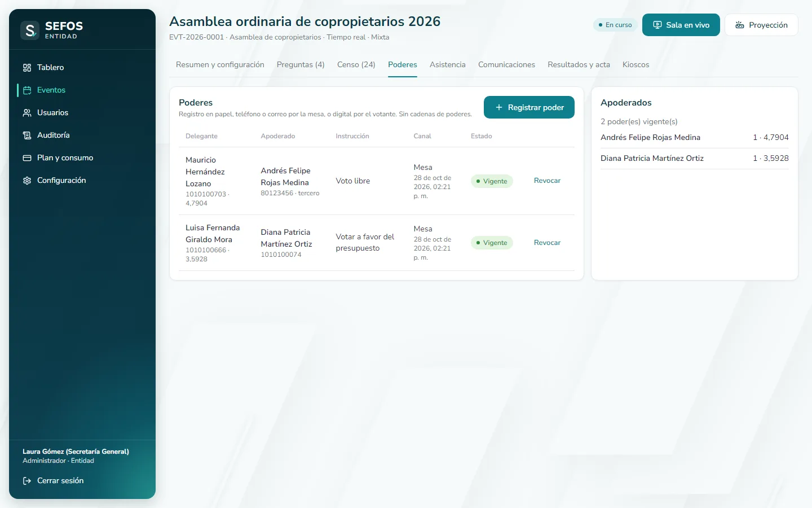Click the Auditoría scroll icon

tap(27, 135)
